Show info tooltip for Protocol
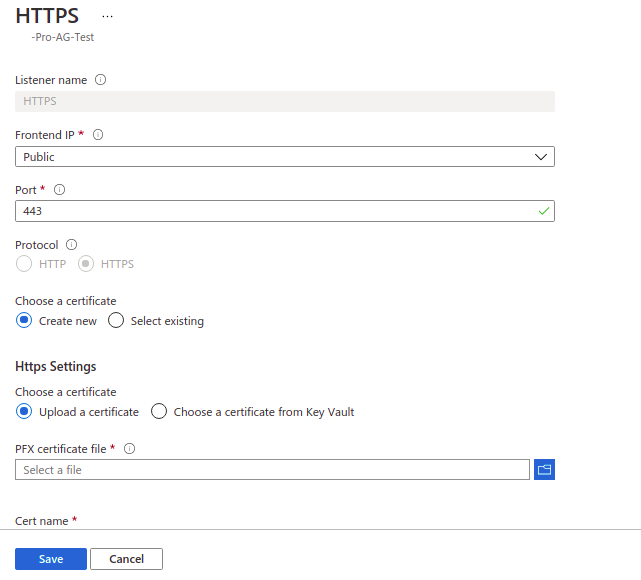The width and height of the screenshot is (641, 580). (72, 244)
